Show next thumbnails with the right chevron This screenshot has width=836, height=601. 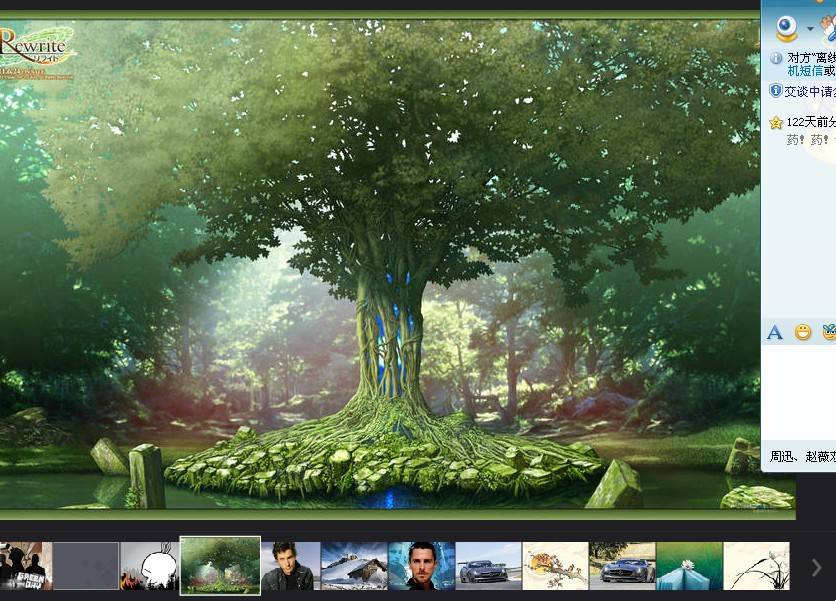tap(816, 567)
